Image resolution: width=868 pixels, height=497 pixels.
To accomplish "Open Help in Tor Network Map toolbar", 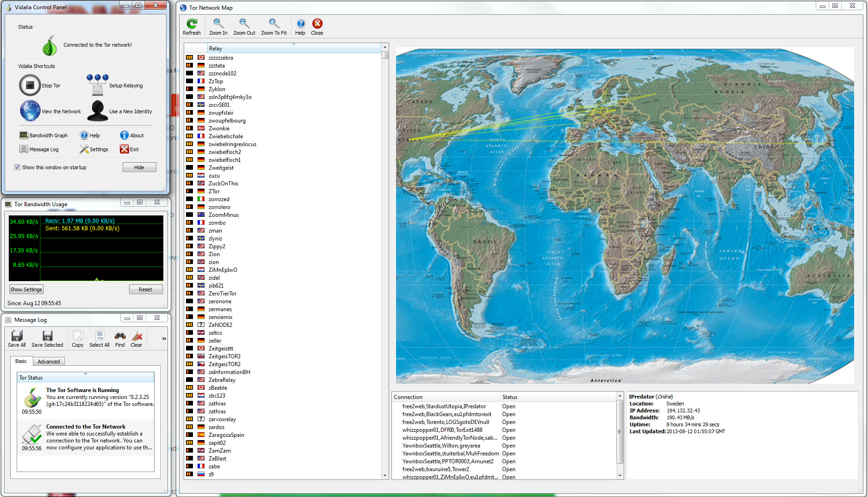I will tap(300, 27).
